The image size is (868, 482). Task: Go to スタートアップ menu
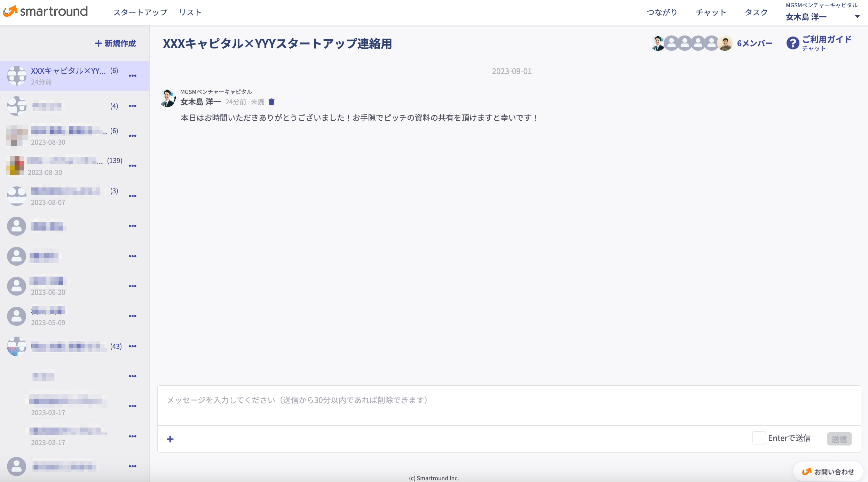pyautogui.click(x=140, y=13)
